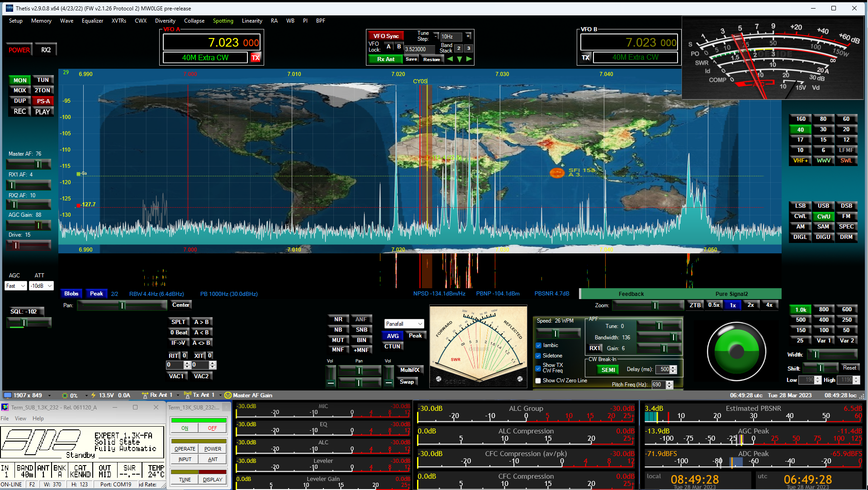Open the 10Hz tune step dropdown
Screen dimensions: 868x490
451,37
